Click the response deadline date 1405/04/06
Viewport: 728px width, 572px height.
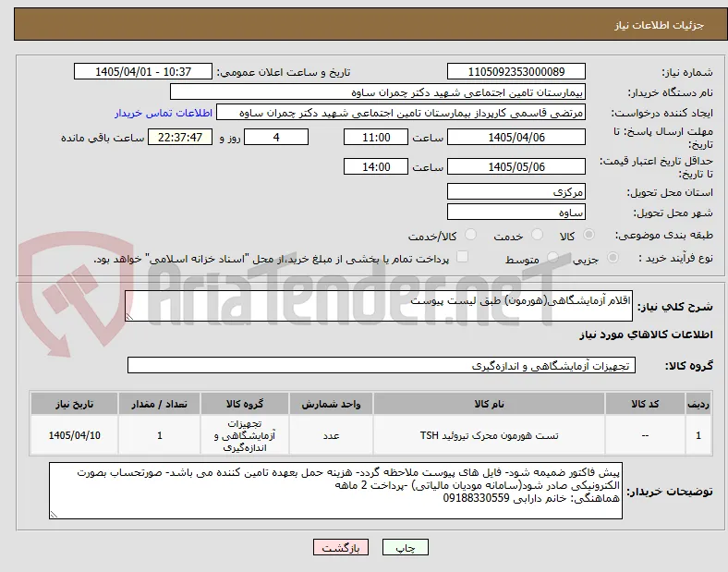click(516, 138)
